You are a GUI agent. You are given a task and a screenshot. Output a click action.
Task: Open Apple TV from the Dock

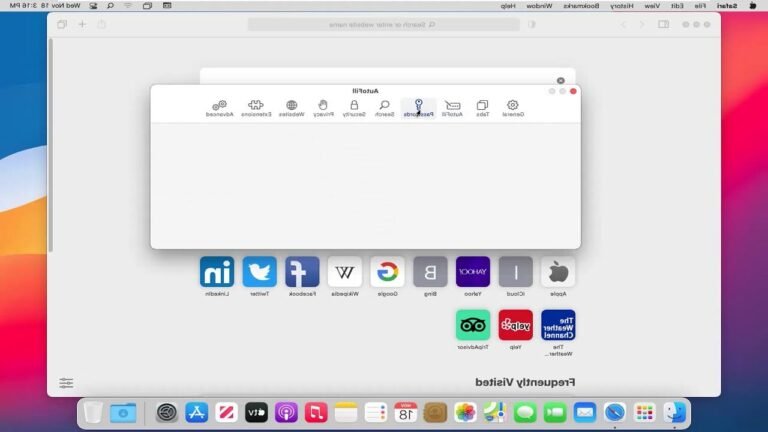(256, 412)
